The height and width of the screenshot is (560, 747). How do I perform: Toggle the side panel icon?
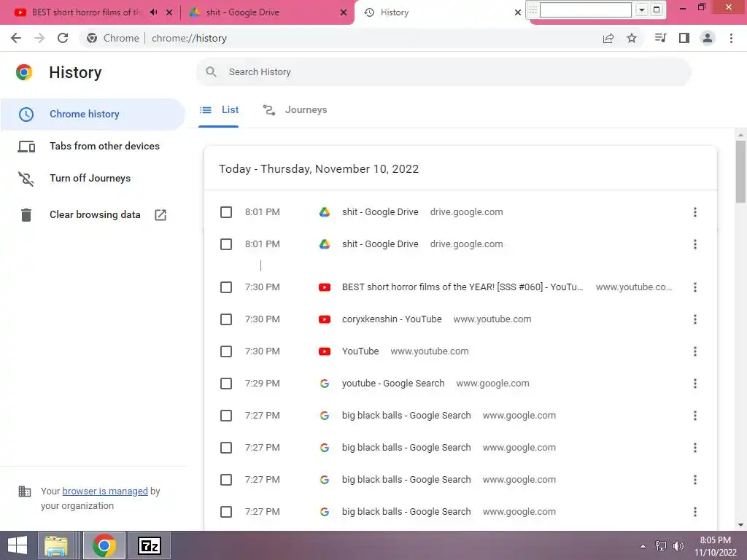coord(684,38)
